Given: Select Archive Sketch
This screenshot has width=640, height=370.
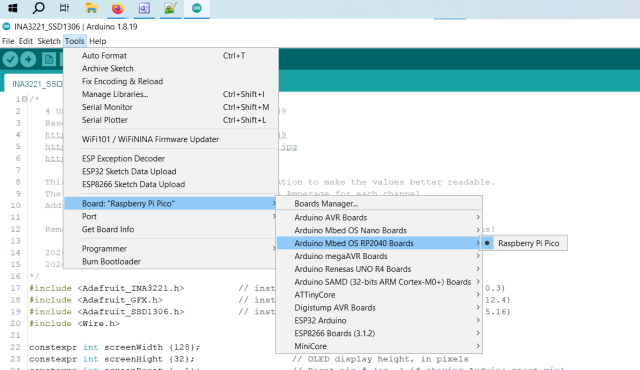Looking at the screenshot, I should (171, 69).
